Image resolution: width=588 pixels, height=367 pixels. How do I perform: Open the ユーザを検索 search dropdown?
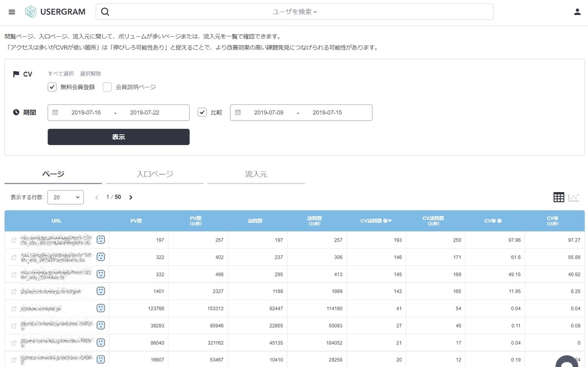point(294,12)
